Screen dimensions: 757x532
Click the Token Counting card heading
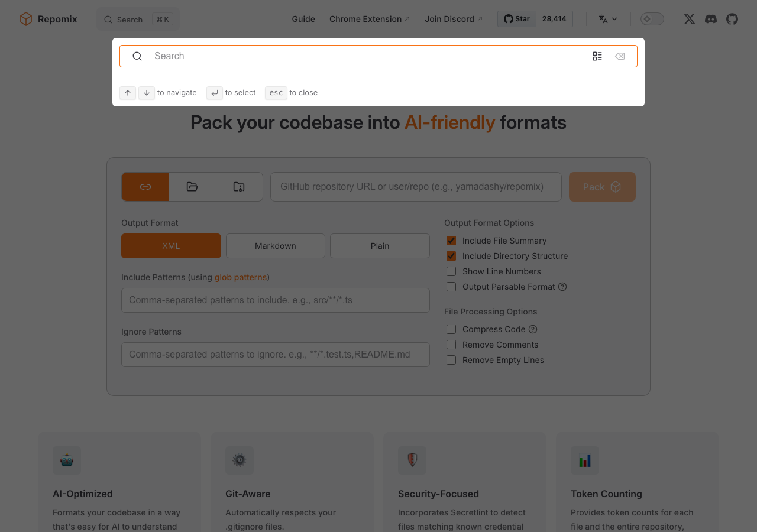pyautogui.click(x=606, y=494)
